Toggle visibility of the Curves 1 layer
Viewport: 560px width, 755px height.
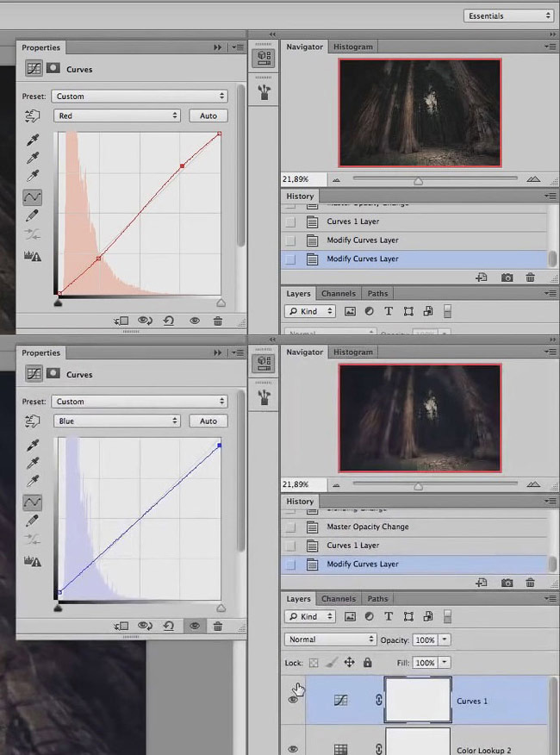click(x=293, y=700)
